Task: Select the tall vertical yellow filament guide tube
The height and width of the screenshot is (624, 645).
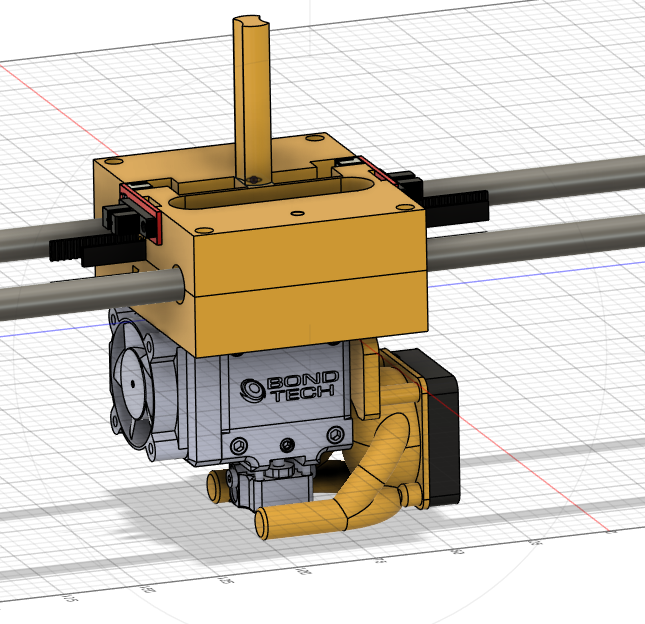Action: coord(252,101)
